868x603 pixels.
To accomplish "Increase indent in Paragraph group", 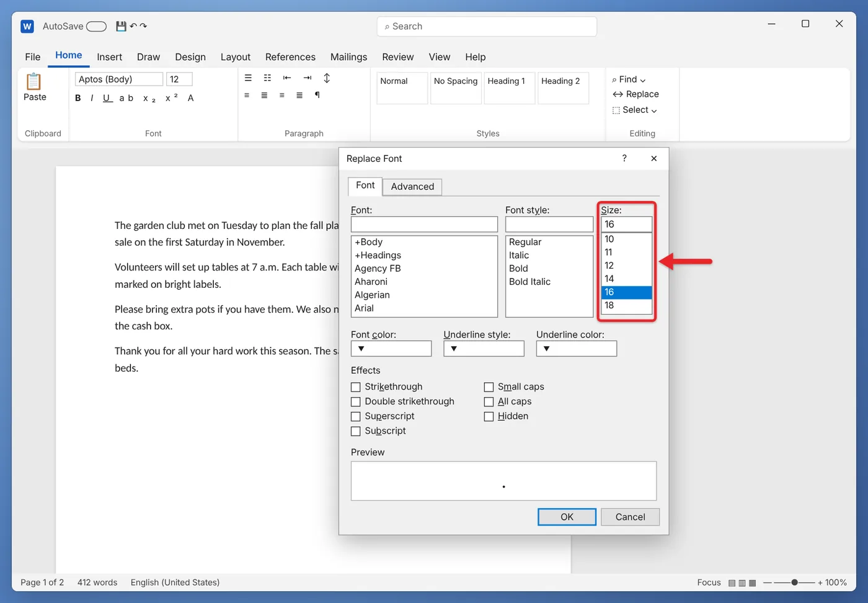I will pos(308,78).
